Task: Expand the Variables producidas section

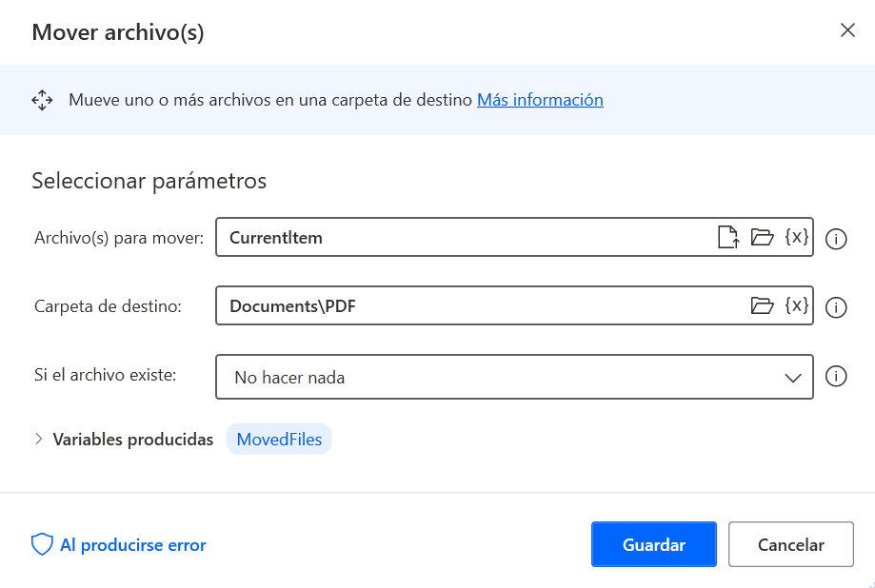Action: (39, 439)
